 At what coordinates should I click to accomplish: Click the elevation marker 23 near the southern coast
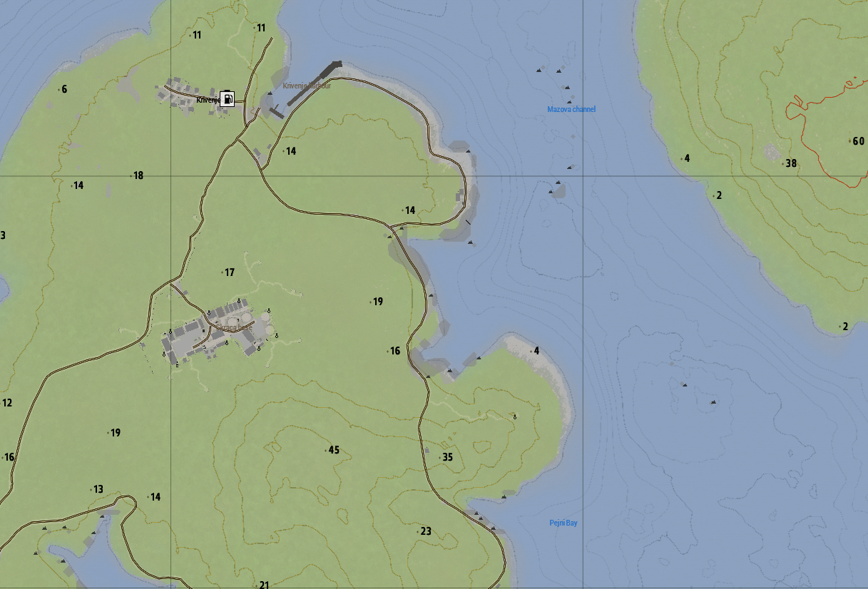[427, 531]
